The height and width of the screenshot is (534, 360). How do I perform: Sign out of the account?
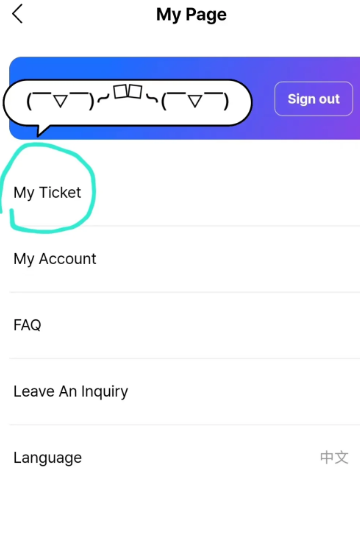(313, 99)
